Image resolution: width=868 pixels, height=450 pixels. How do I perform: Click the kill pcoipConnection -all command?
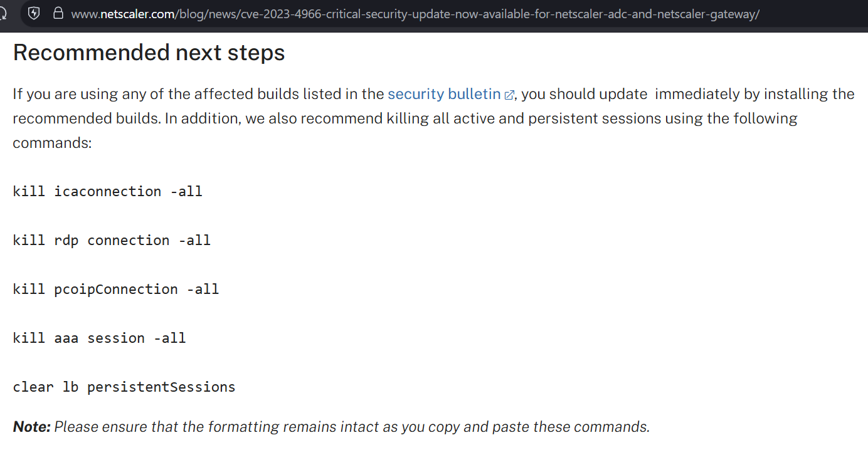(x=115, y=289)
